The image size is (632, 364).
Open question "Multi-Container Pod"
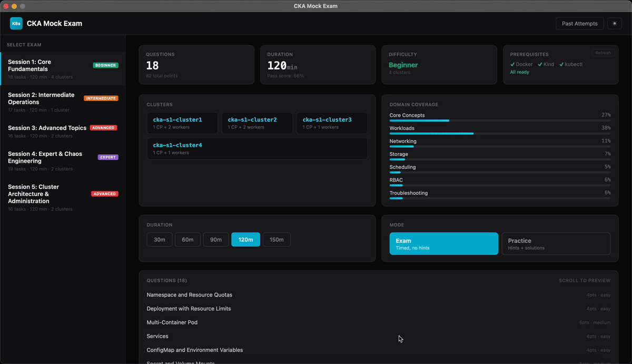click(379, 322)
